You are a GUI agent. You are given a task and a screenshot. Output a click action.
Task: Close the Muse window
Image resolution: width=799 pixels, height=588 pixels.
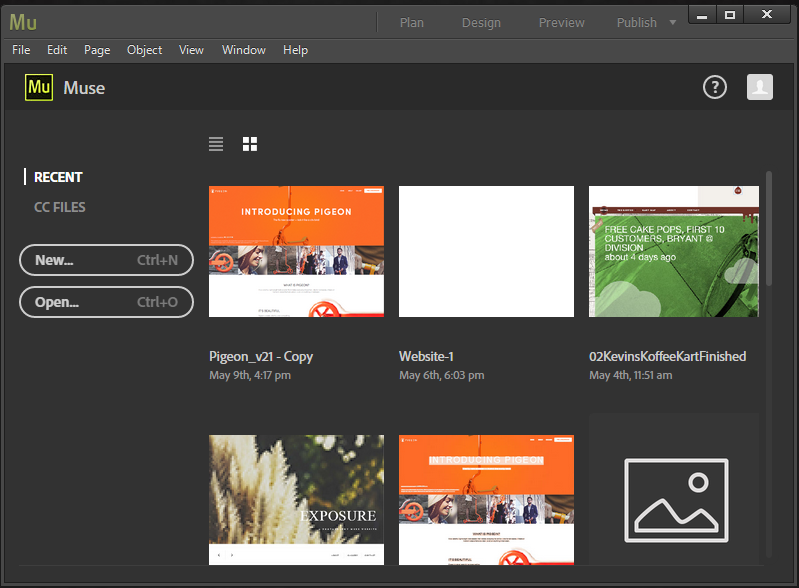pyautogui.click(x=767, y=15)
